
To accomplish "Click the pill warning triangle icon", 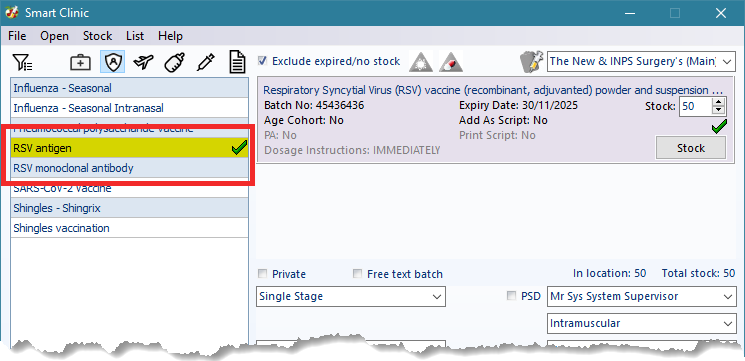I will (450, 62).
